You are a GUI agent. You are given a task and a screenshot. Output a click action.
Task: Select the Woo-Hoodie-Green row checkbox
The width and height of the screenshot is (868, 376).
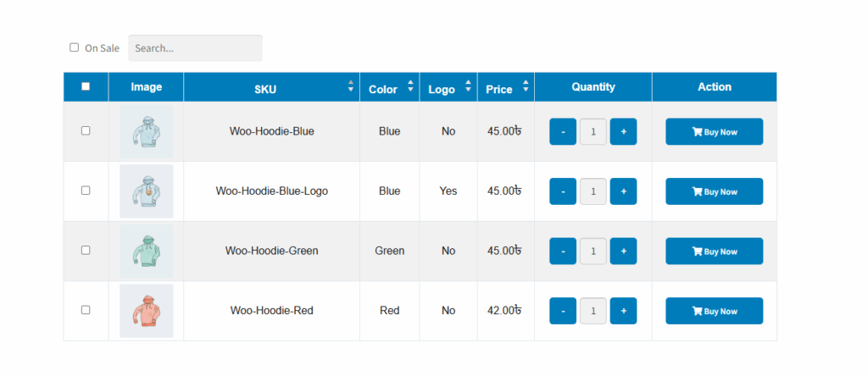click(x=86, y=250)
